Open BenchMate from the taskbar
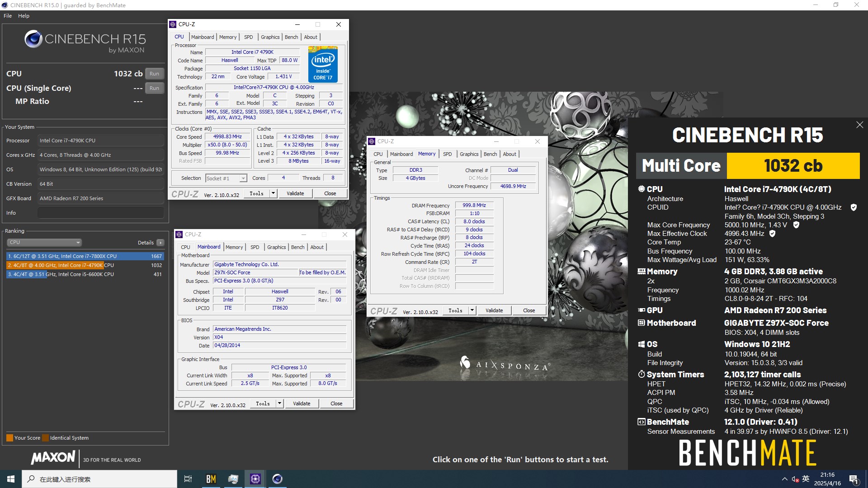Image resolution: width=868 pixels, height=488 pixels. (x=211, y=479)
